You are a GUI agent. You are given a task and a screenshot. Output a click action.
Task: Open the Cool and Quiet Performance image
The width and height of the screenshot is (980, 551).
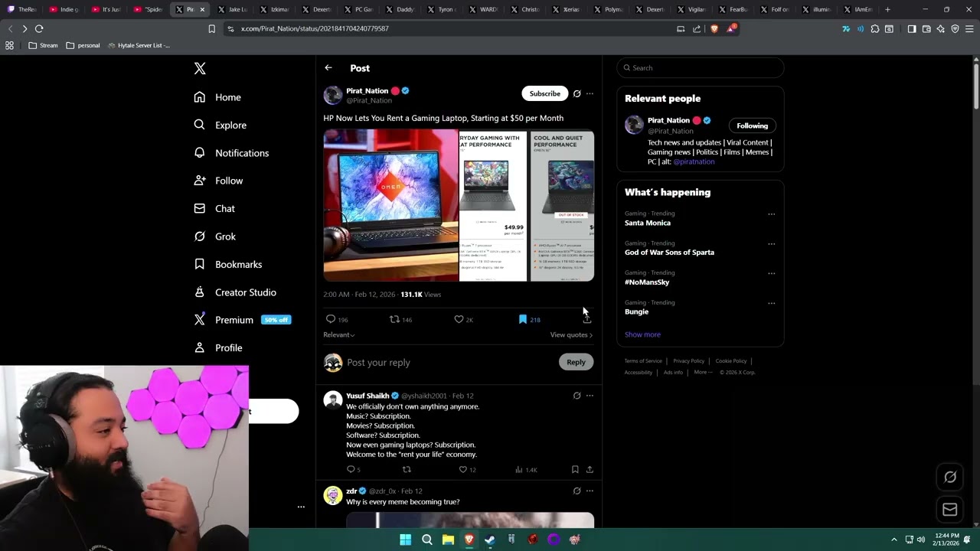562,205
